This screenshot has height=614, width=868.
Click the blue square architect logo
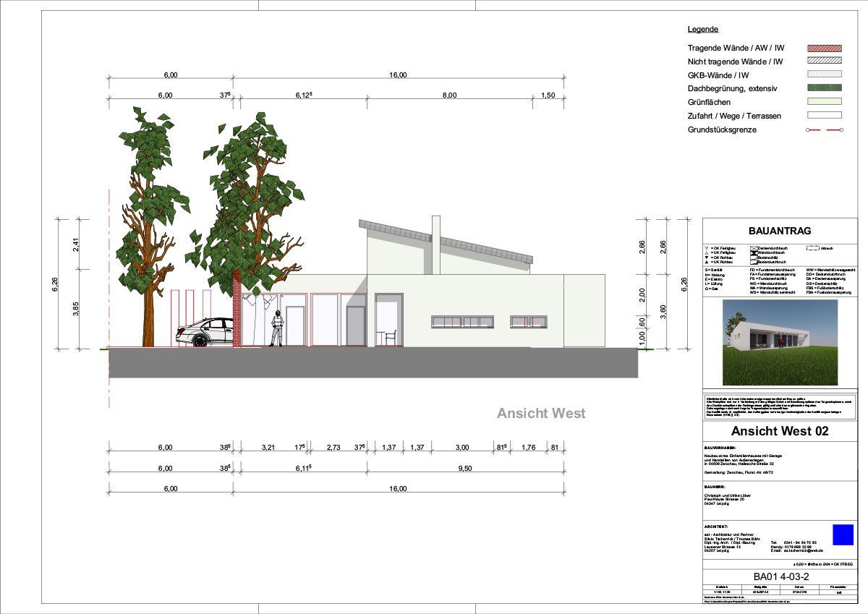843,534
